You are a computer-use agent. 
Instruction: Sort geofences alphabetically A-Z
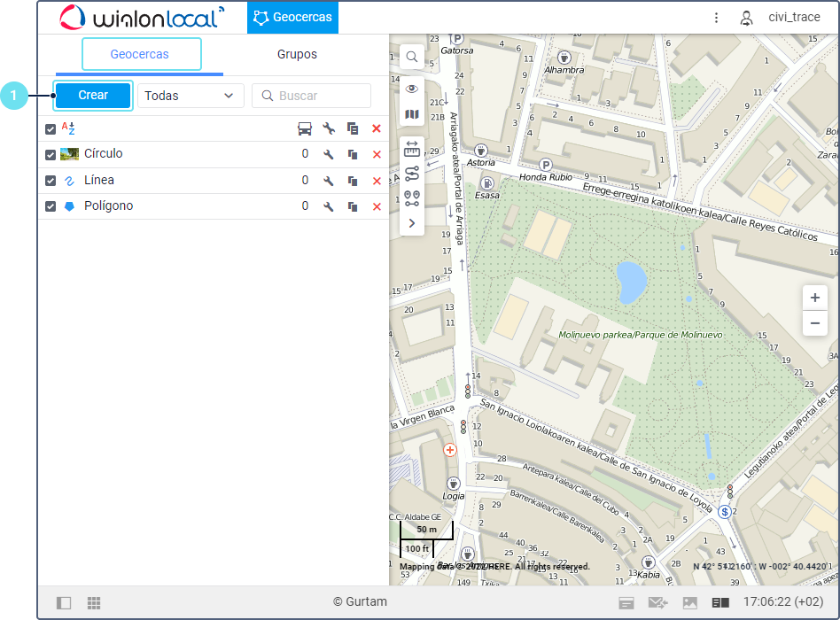[68, 128]
